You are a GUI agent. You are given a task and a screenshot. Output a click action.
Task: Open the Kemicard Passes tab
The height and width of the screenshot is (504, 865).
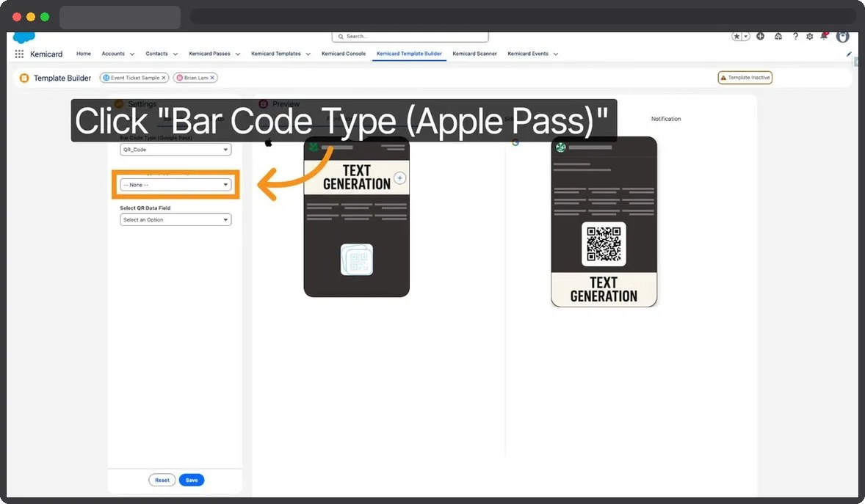coord(209,54)
